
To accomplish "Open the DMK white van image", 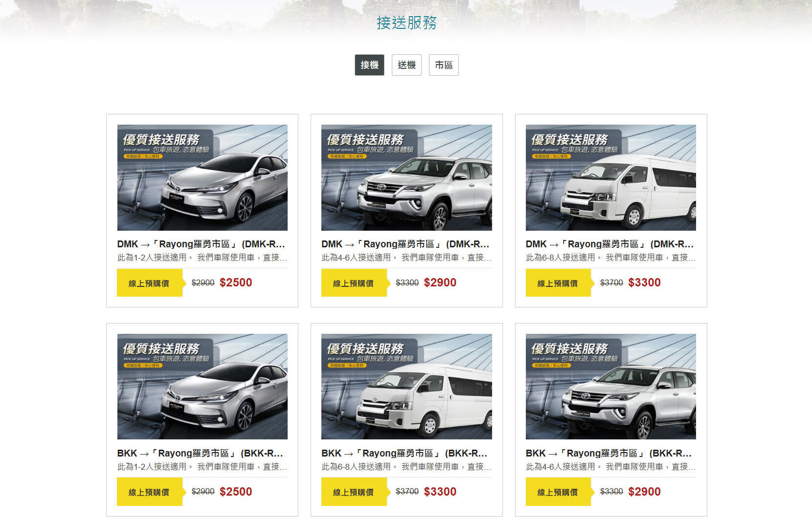I will pos(611,177).
